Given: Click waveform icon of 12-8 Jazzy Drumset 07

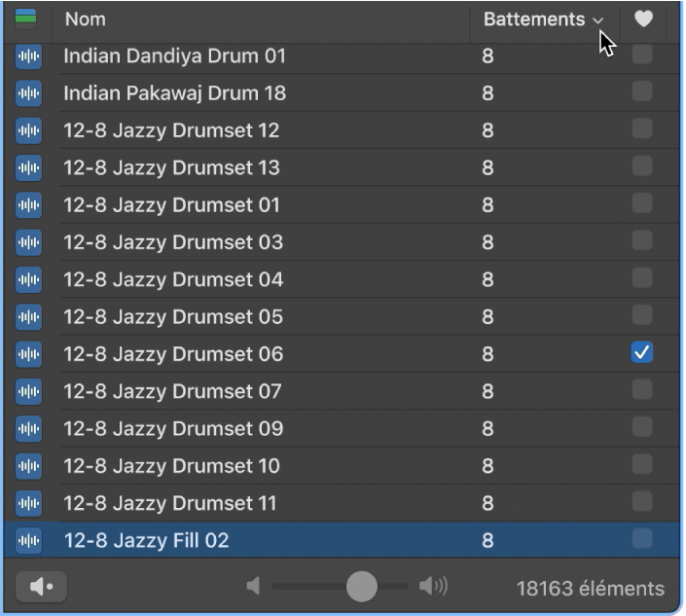Looking at the screenshot, I should pyautogui.click(x=28, y=391).
